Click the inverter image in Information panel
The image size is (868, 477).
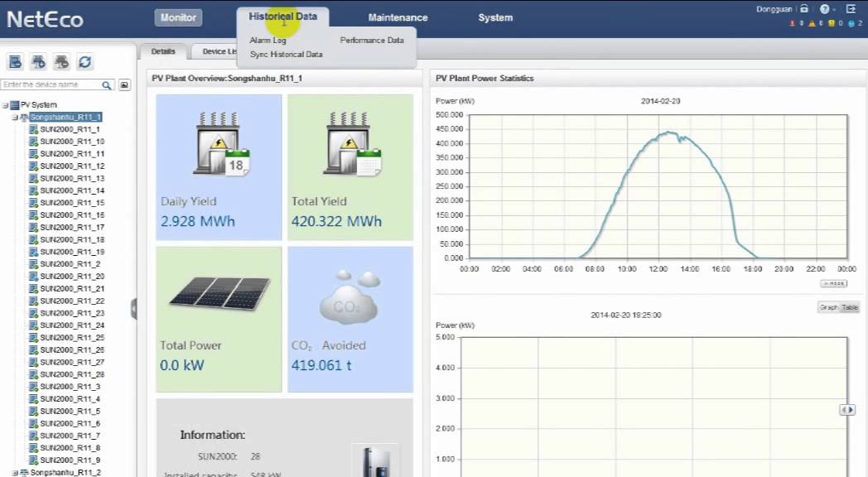tap(375, 460)
